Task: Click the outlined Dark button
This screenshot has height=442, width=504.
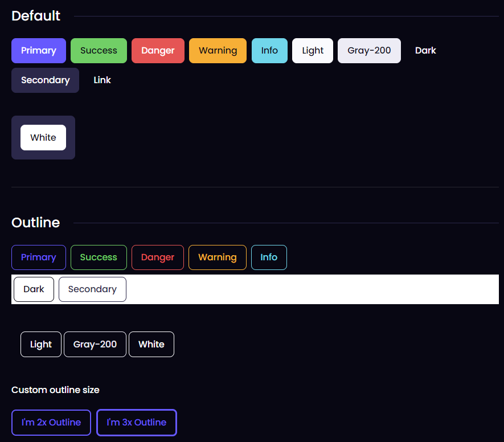Action: [34, 289]
